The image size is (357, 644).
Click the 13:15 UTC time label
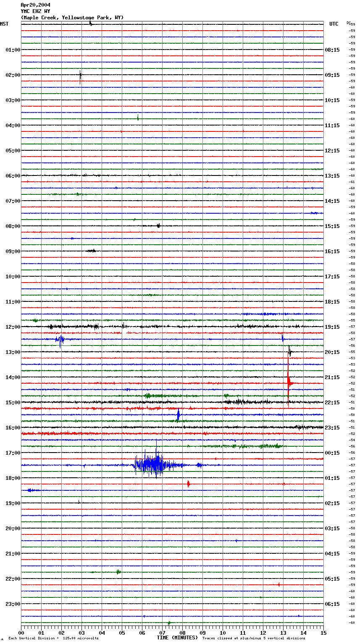(332, 176)
